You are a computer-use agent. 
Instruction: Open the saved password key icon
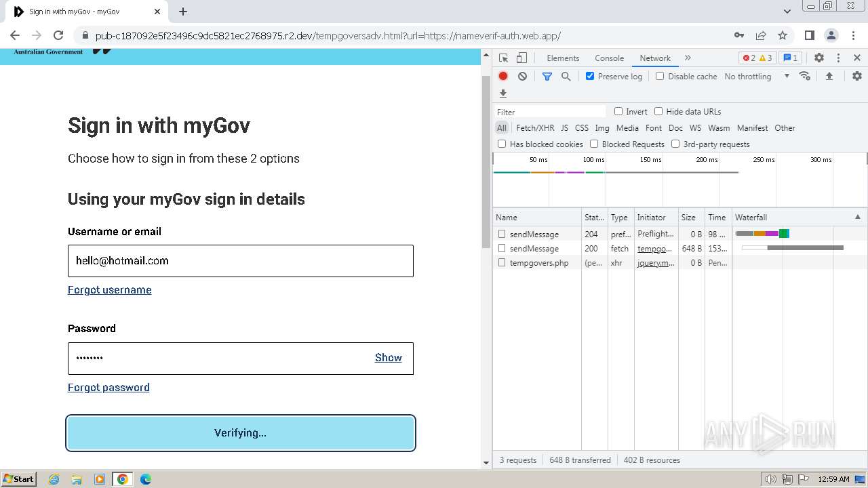click(739, 35)
